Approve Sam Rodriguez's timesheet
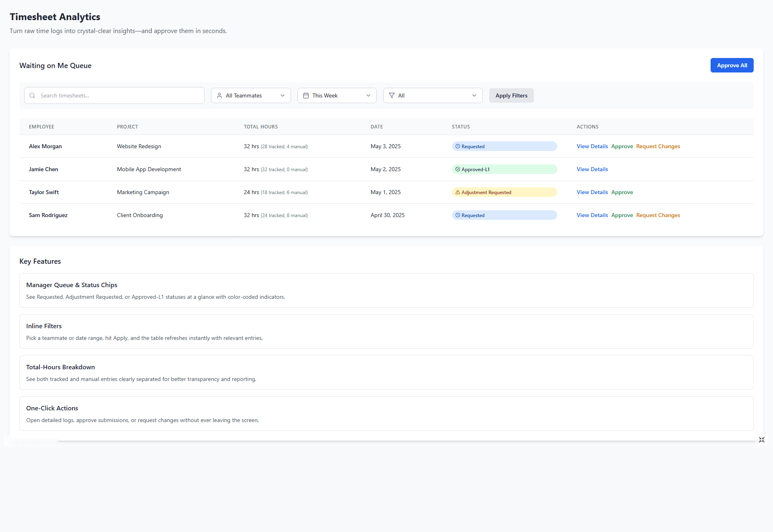Screen dimensions: 773x532 (x=622, y=215)
